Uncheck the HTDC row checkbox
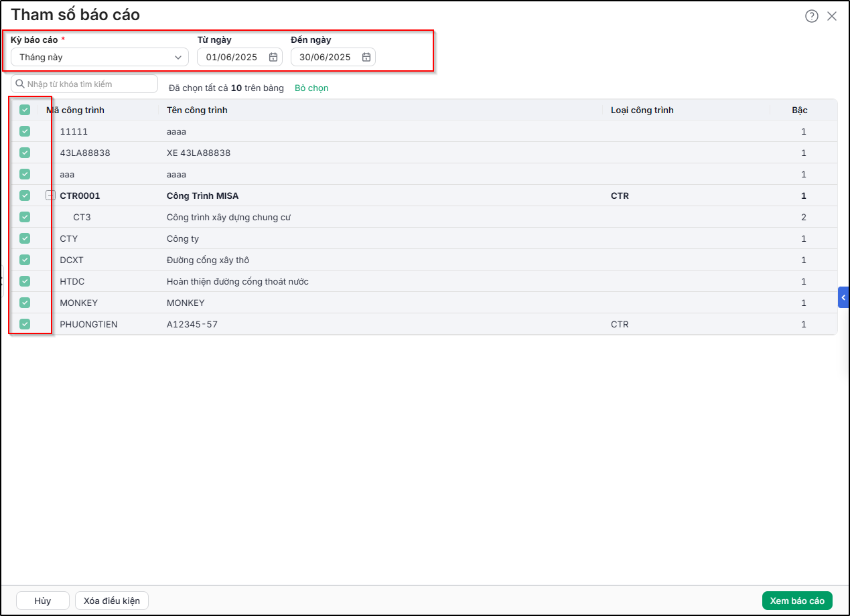 click(25, 281)
